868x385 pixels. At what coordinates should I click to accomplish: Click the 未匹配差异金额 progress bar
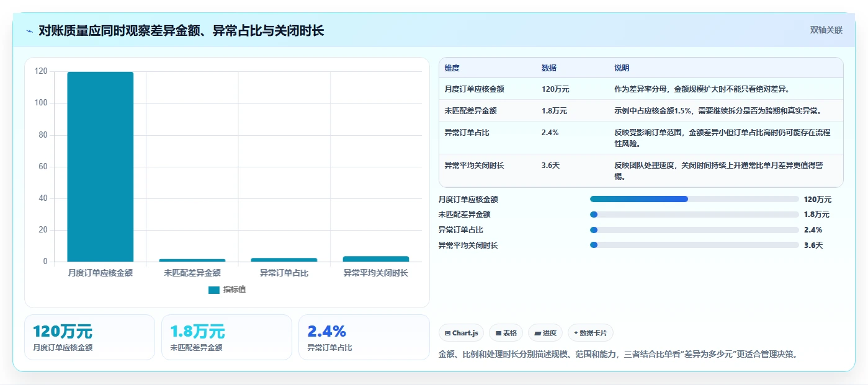(x=694, y=215)
